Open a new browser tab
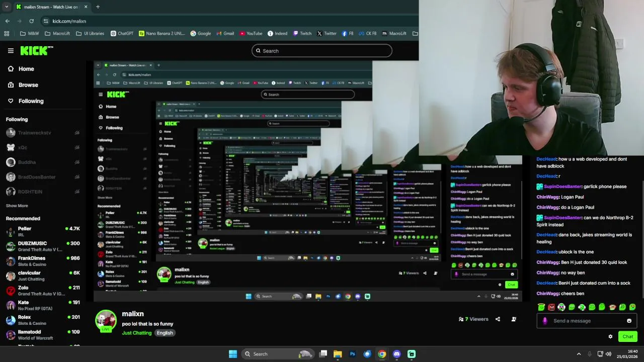The image size is (644, 362). click(98, 7)
